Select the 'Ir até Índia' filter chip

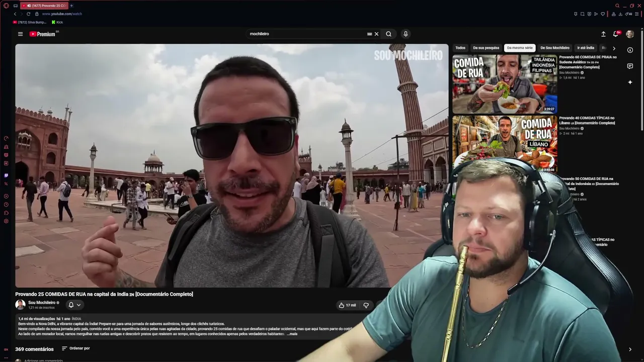(x=586, y=48)
